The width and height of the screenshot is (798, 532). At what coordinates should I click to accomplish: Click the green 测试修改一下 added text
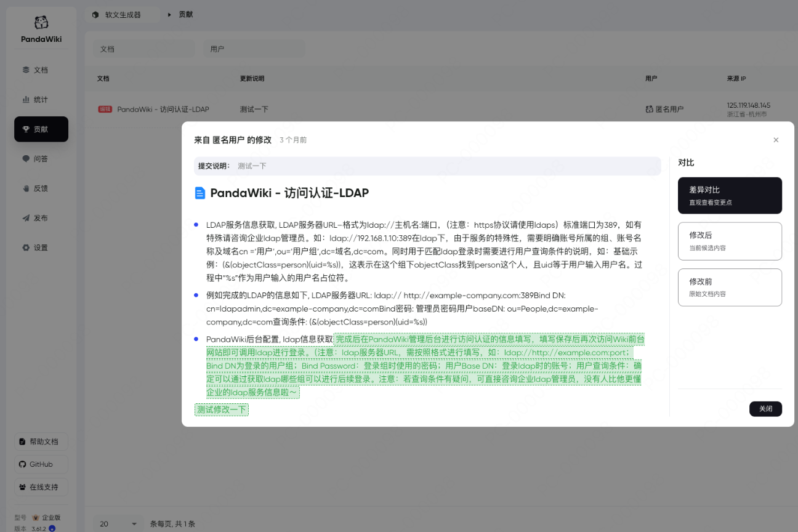click(x=222, y=409)
